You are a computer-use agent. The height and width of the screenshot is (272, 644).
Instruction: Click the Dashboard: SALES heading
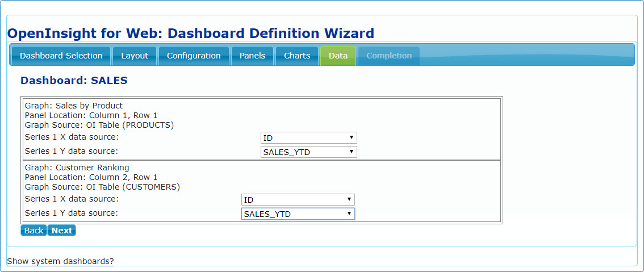pyautogui.click(x=74, y=81)
